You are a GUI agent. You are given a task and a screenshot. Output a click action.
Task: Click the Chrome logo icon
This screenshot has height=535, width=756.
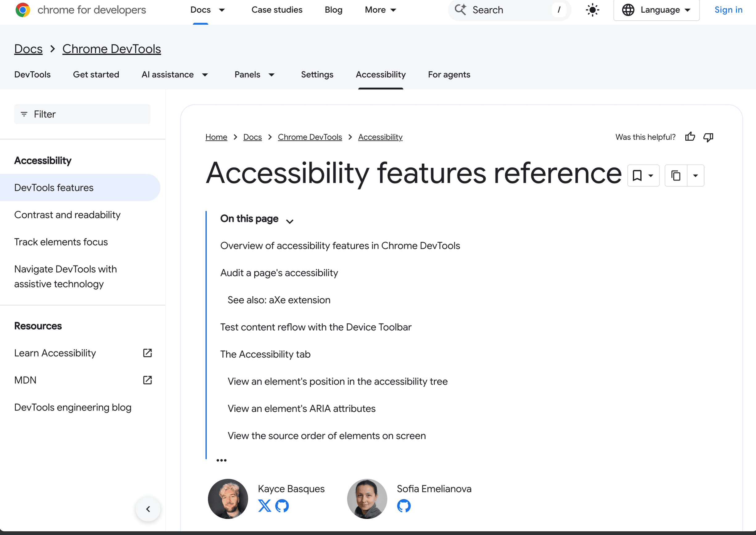click(23, 10)
